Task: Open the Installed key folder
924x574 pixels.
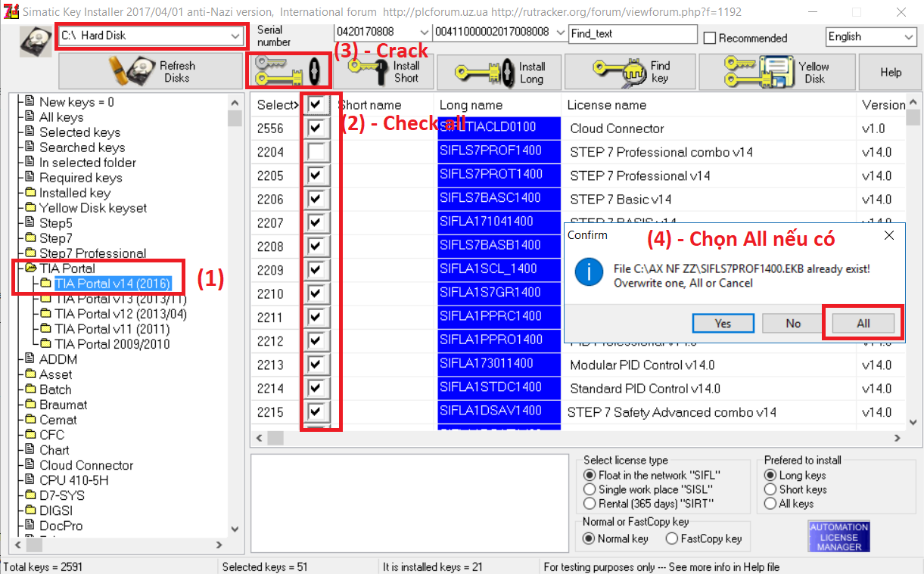Action: pyautogui.click(x=75, y=193)
